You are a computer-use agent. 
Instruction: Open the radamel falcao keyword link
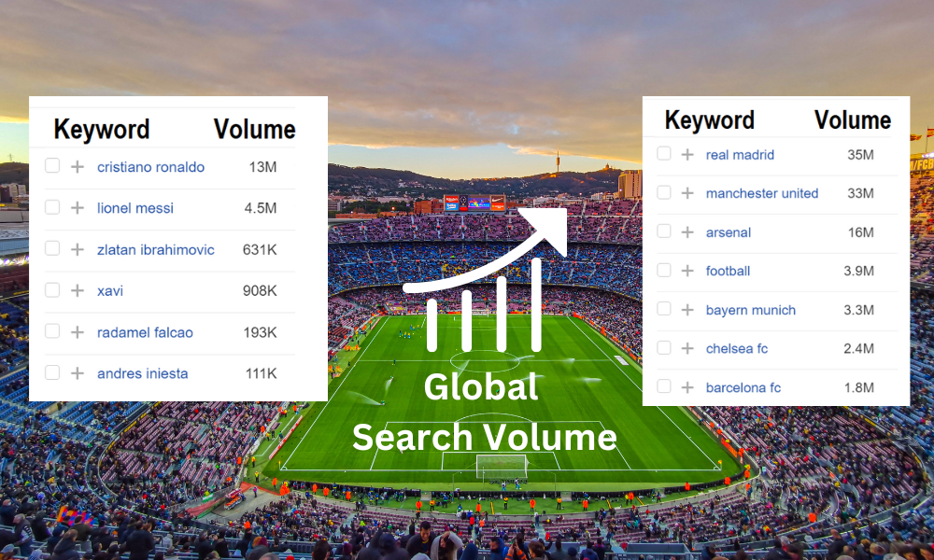(x=145, y=332)
